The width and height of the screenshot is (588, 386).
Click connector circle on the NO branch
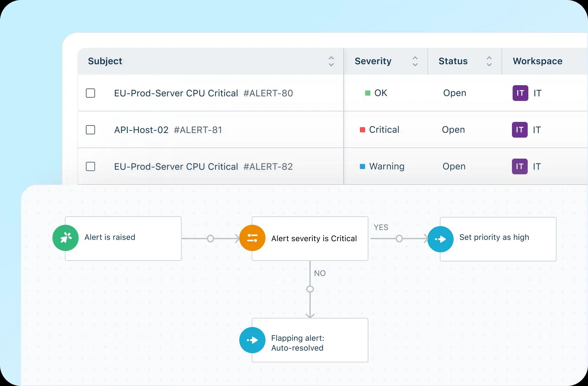(x=310, y=289)
